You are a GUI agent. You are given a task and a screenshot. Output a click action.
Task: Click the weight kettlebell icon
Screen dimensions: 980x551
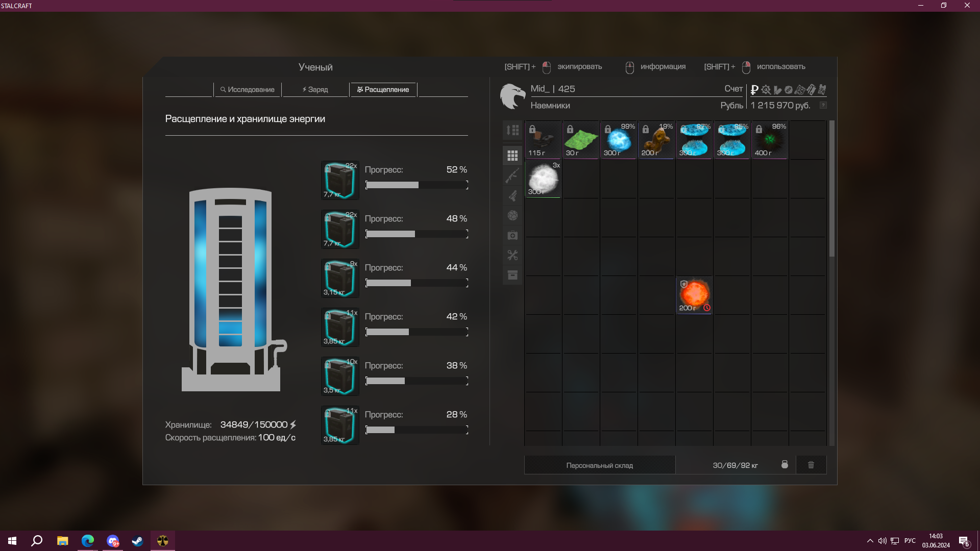[785, 465]
